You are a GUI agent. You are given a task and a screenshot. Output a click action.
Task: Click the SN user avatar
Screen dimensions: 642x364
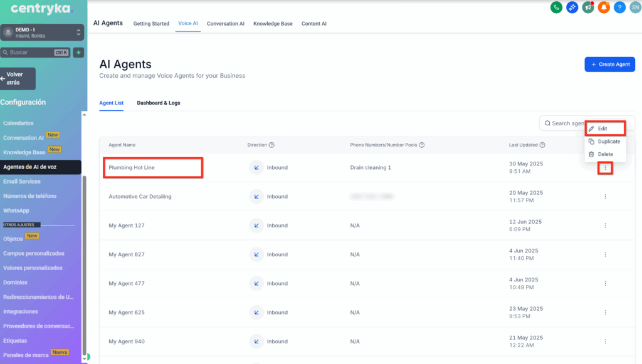(x=634, y=8)
